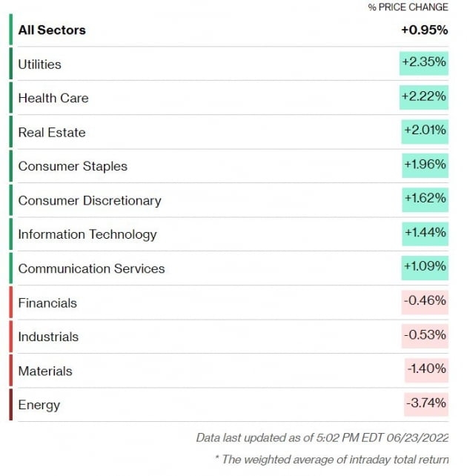This screenshot has height=476, width=467.
Task: Select the Consumer Discretionary sector
Action: [90, 200]
